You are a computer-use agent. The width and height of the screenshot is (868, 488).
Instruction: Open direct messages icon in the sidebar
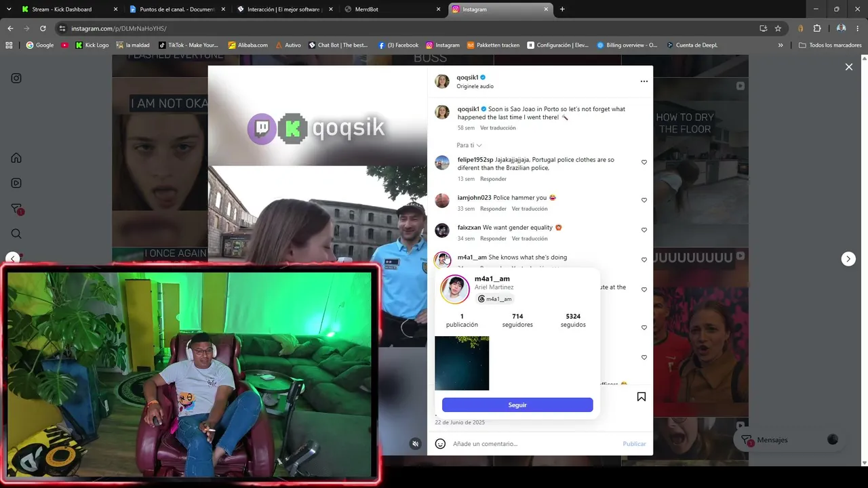point(17,209)
